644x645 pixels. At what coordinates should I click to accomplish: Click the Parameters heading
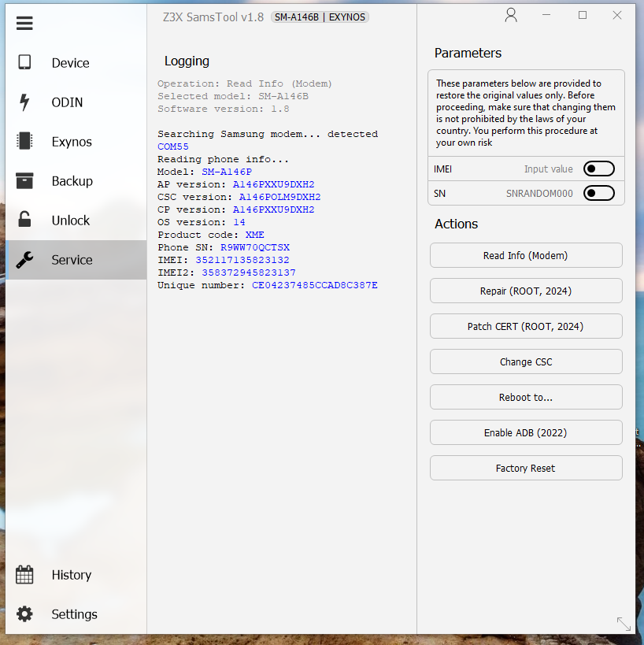click(x=468, y=53)
